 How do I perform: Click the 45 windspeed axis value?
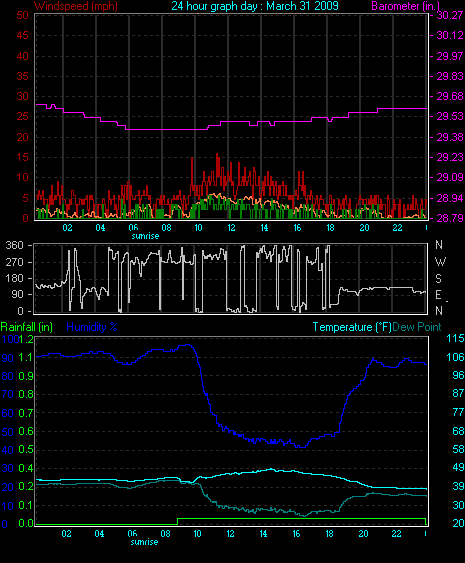tap(23, 35)
